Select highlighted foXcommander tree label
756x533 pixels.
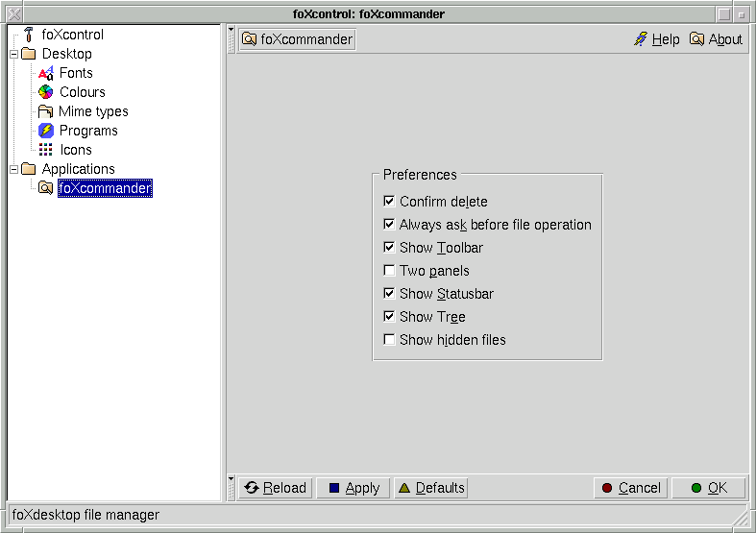coord(105,188)
